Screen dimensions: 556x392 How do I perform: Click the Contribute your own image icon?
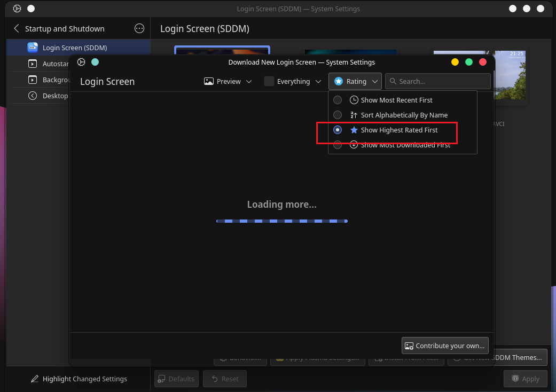[409, 346]
